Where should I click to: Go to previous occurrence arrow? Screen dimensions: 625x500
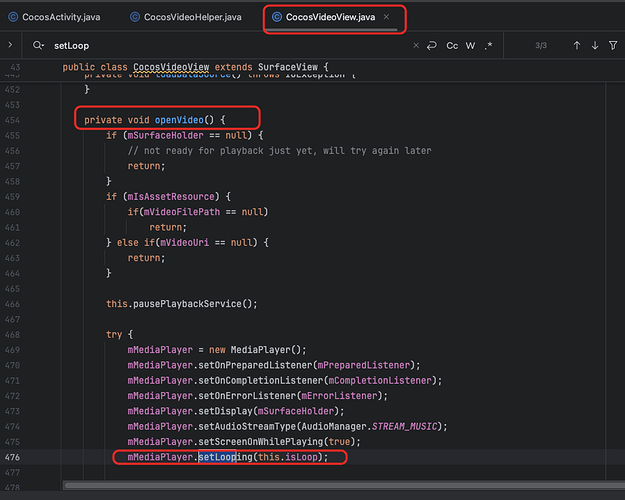pos(576,45)
